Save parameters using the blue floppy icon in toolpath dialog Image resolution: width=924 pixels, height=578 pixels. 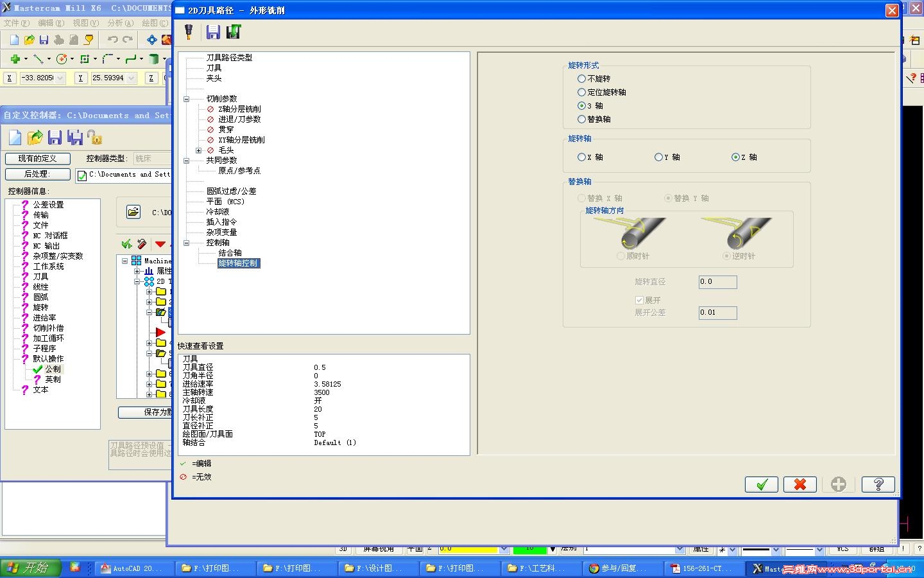(213, 31)
